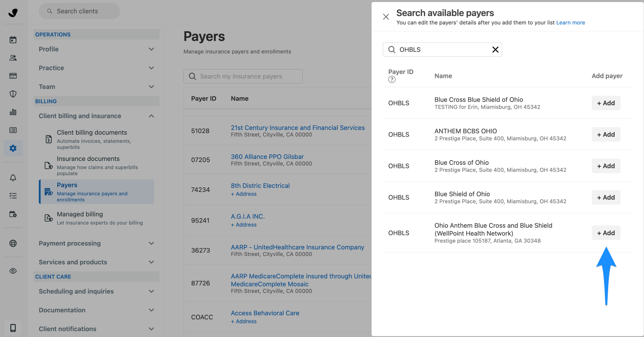Viewport: 644px width, 337px height.
Task: Add address for 8th Distric Electrical
Action: [244, 194]
